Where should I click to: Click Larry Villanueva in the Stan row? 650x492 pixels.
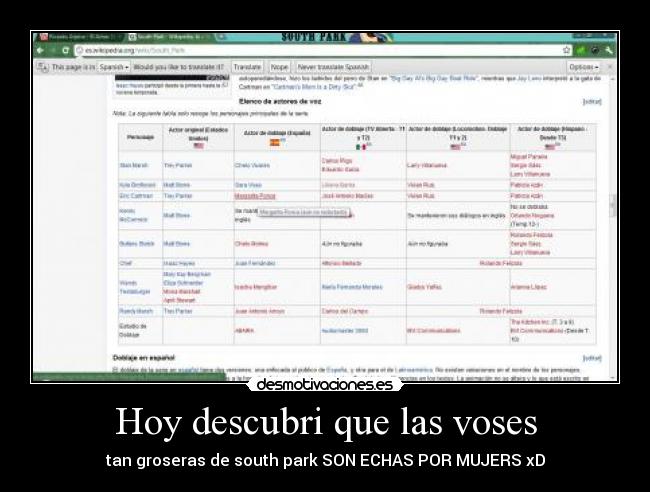(x=427, y=165)
